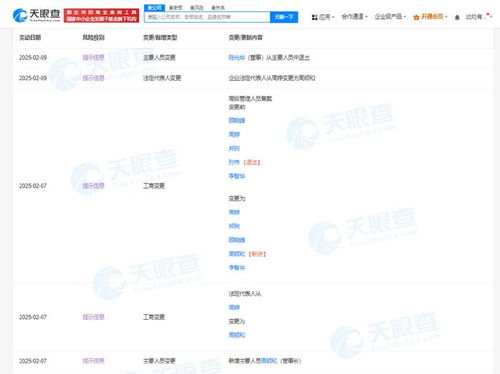Open the chairman link marked (董事长)
Viewport: 500px width, 374px height.
[x=269, y=361]
